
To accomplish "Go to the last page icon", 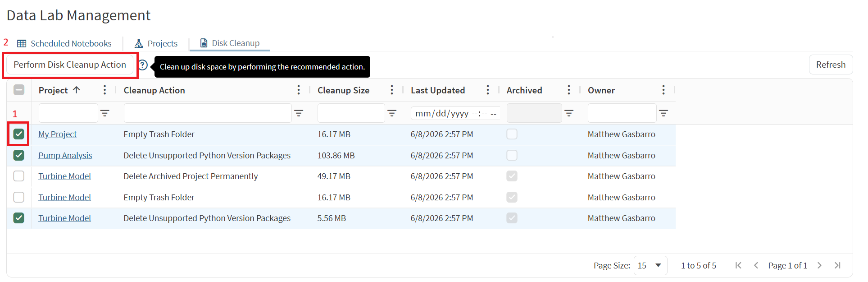I will [x=837, y=265].
